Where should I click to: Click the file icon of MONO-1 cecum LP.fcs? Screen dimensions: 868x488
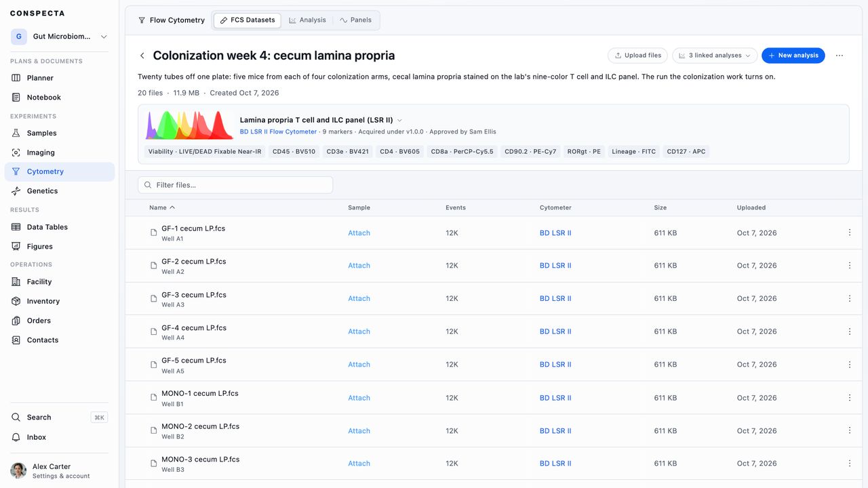154,398
